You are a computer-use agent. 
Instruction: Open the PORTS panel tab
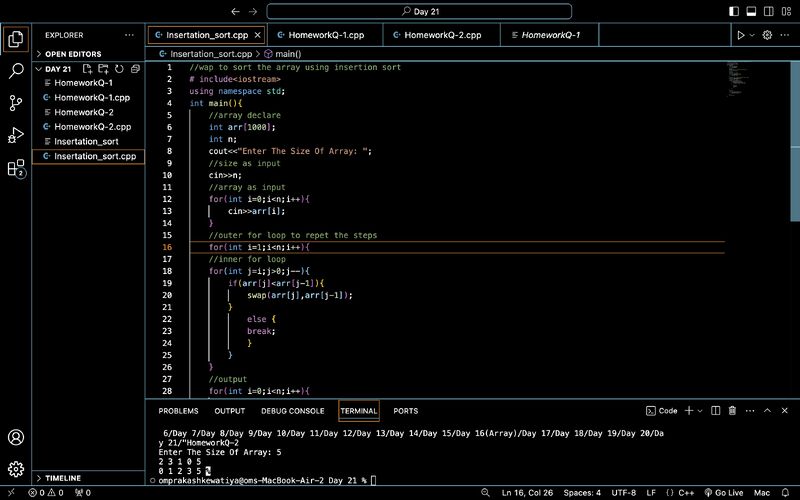[x=406, y=411]
